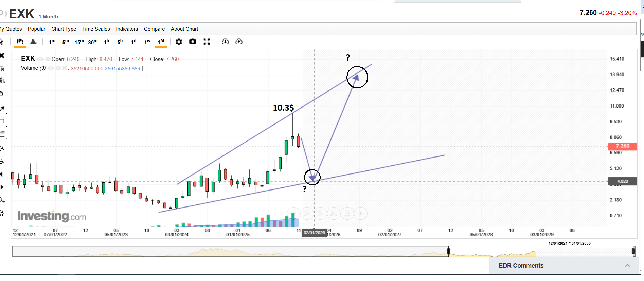Click the About Chart menu item
This screenshot has height=281, width=644.
click(184, 29)
